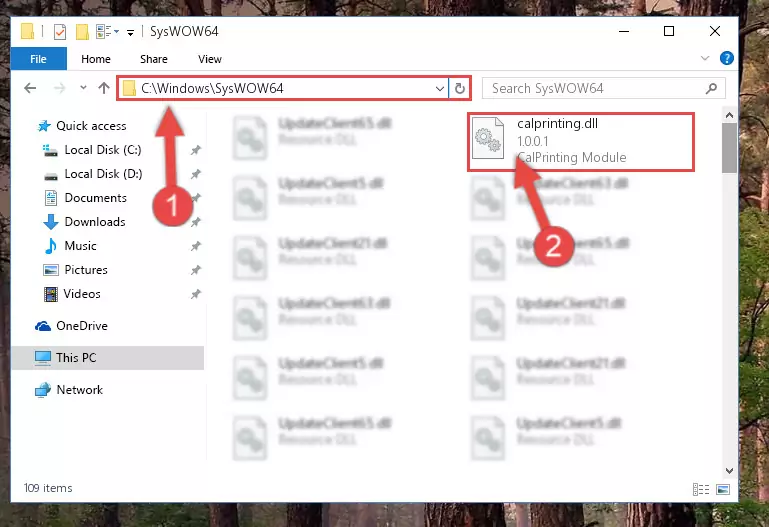The width and height of the screenshot is (769, 527).
Task: Click the Search SysWOW64 box
Action: tap(603, 88)
